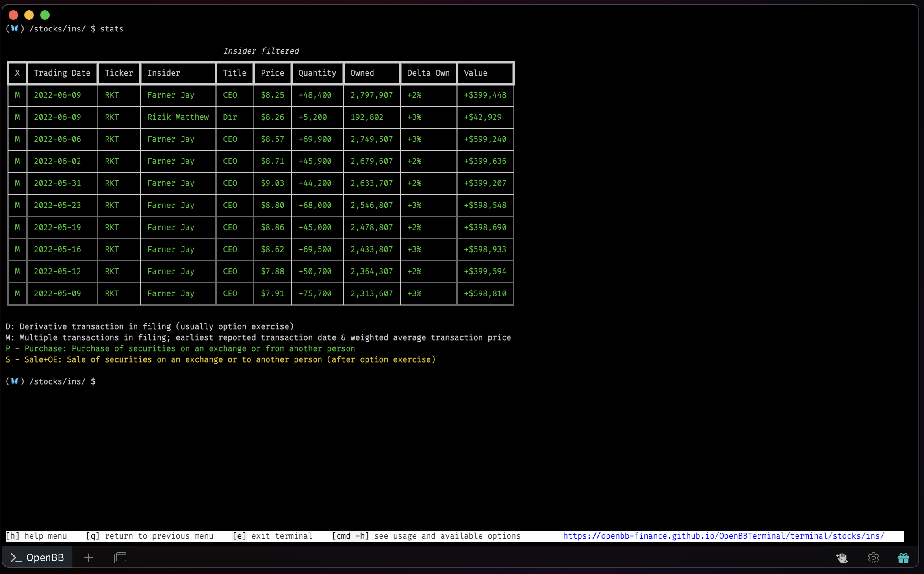
Task: Click the [h] help menu hint
Action: click(36, 536)
